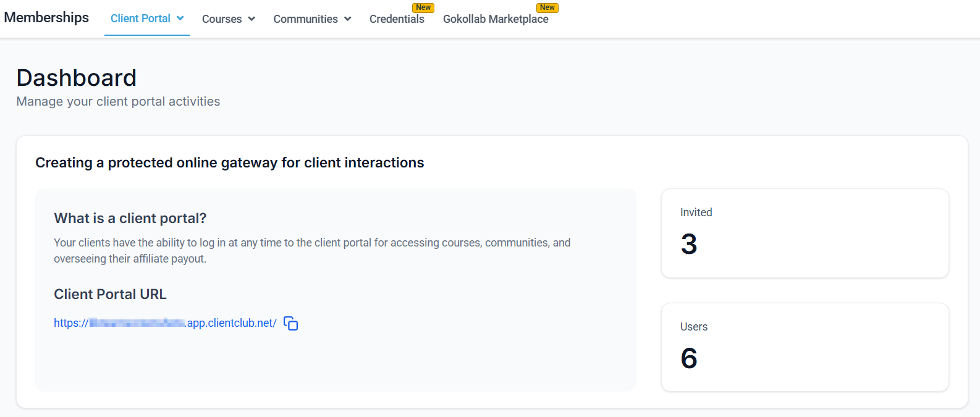
Task: Click the Courses chevron arrow icon
Action: 251,19
